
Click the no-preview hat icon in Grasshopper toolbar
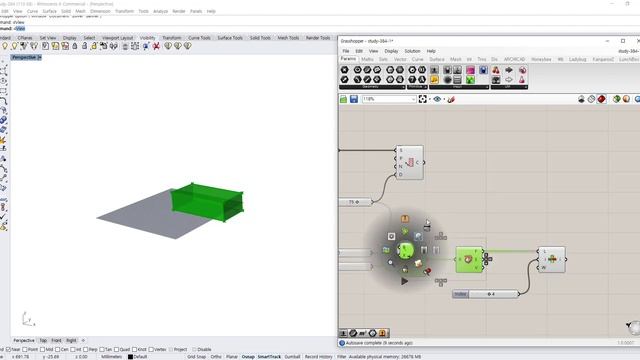(x=581, y=99)
